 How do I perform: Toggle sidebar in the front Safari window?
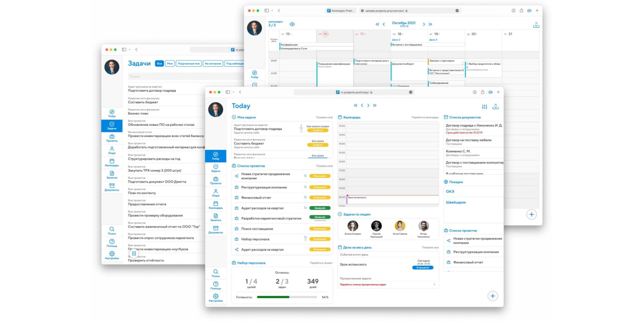click(x=228, y=92)
